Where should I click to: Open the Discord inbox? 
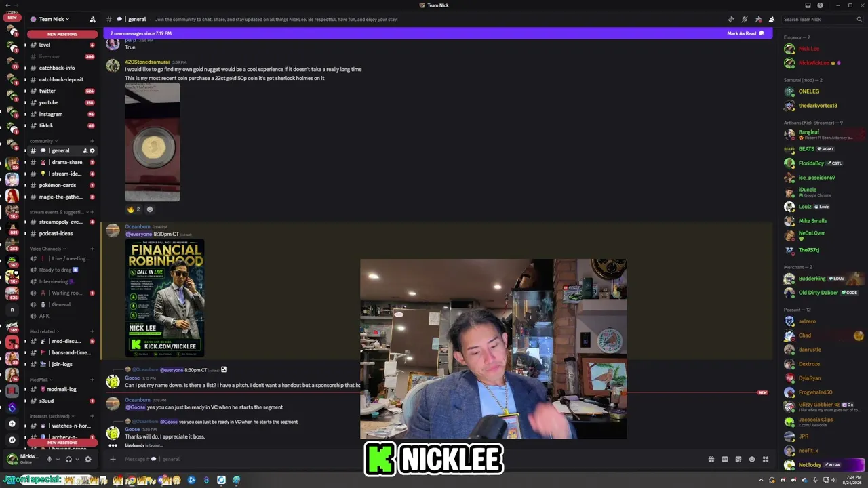coord(808,5)
